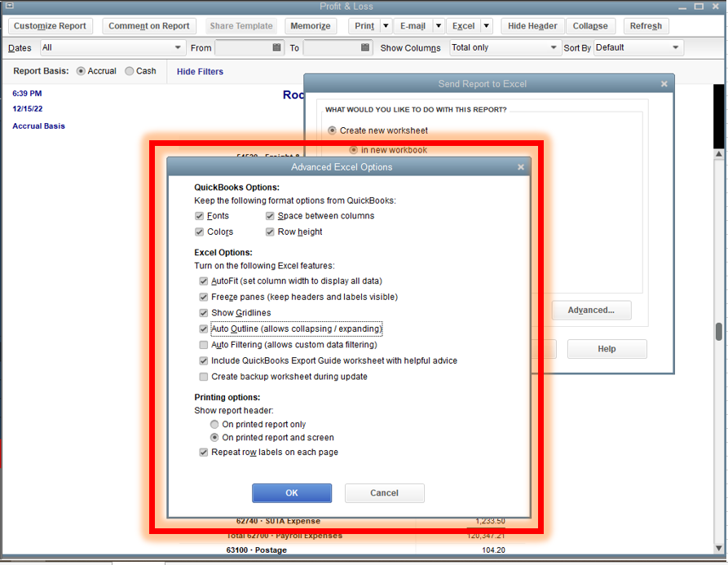Click Hide Header button
The width and height of the screenshot is (728, 565).
532,26
